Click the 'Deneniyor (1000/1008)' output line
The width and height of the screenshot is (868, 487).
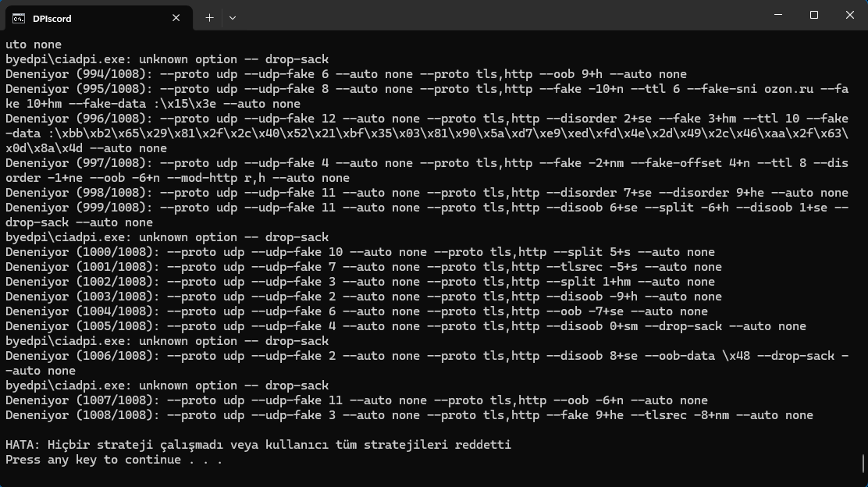pos(360,252)
